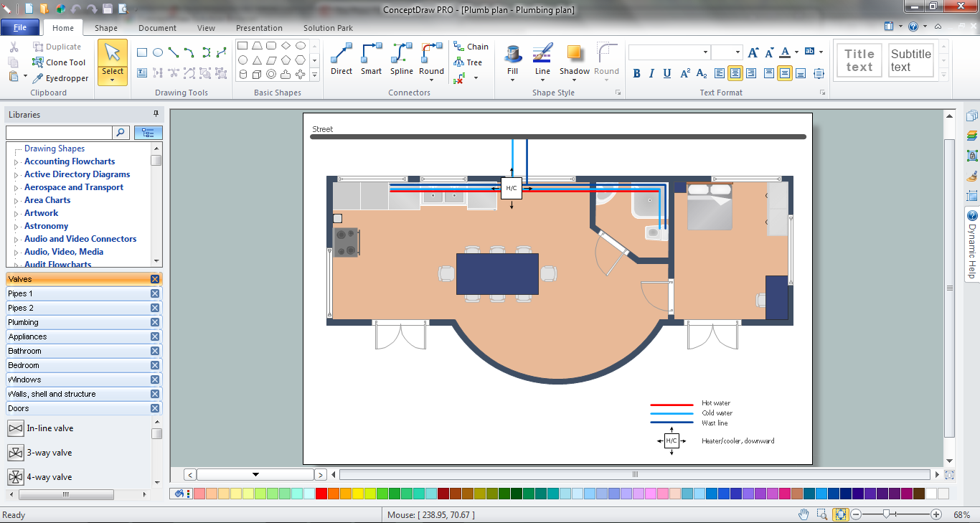Open the font name dropdown
This screenshot has height=523, width=980.
tap(705, 52)
